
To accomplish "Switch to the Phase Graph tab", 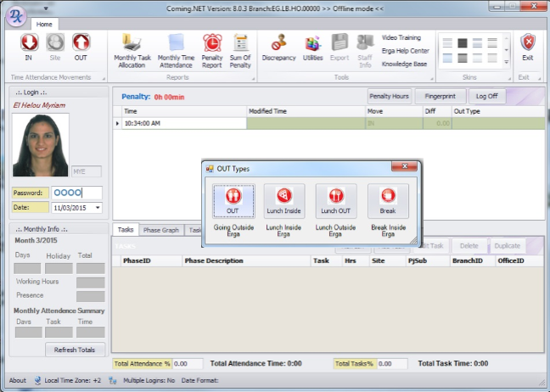I will (x=160, y=230).
